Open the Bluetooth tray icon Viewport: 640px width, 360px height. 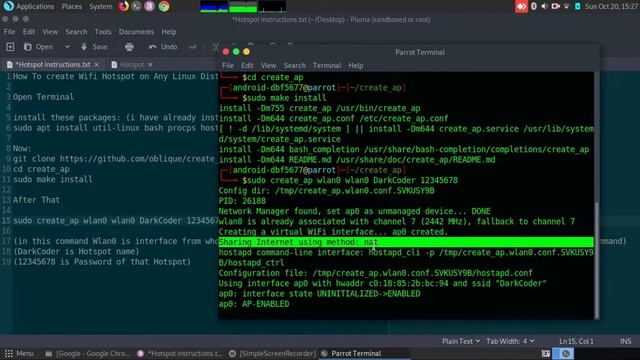click(x=533, y=7)
